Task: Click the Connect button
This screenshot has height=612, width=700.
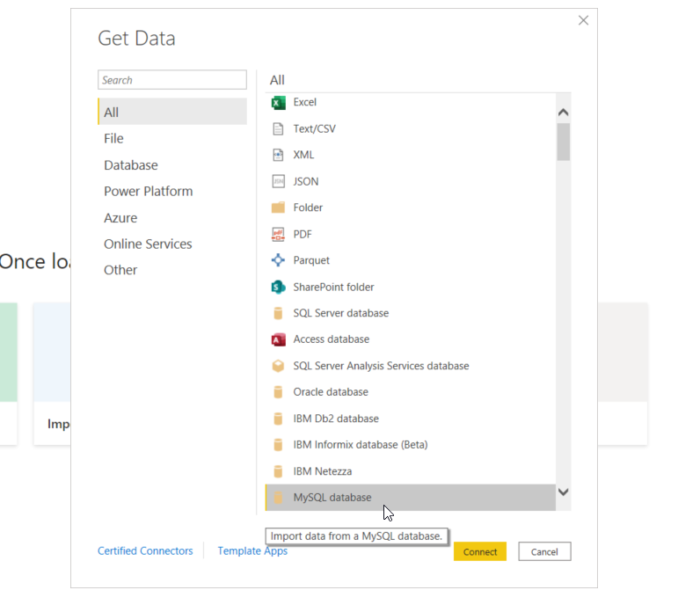Action: click(480, 551)
